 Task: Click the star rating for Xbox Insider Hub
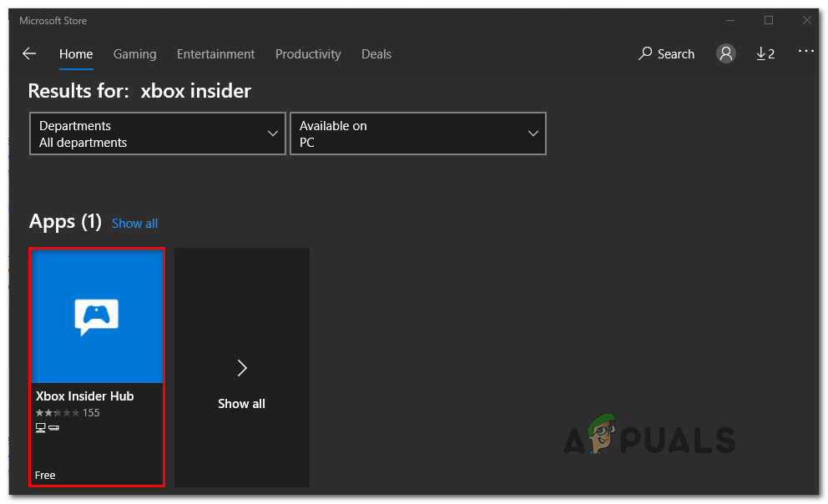coord(58,413)
